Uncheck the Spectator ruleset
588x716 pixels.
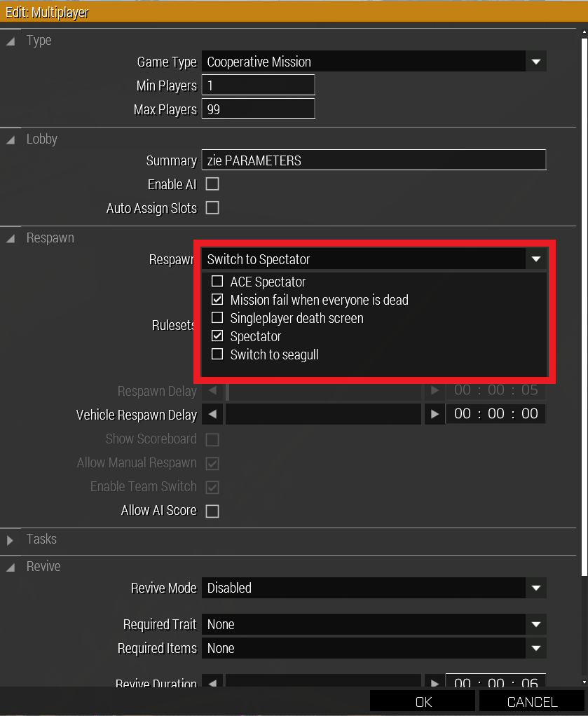click(x=217, y=336)
